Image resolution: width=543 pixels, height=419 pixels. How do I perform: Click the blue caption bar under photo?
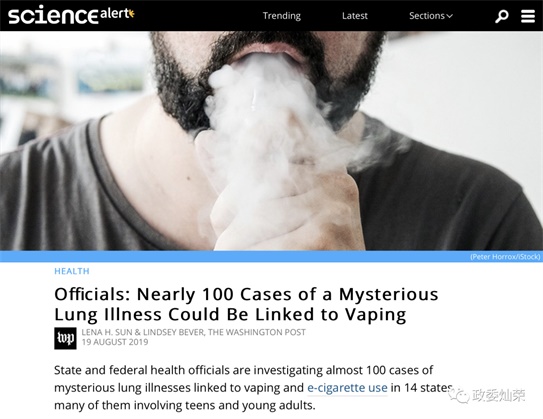click(272, 257)
